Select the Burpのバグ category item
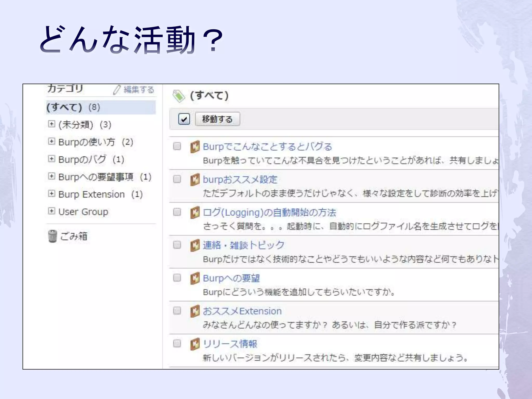532x399 pixels. 82,159
